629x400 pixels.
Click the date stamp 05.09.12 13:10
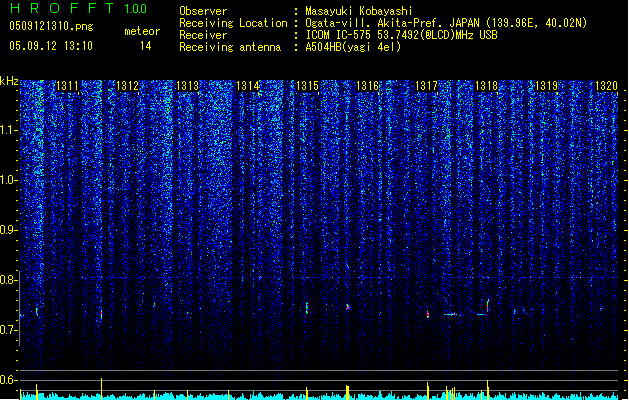[x=51, y=46]
